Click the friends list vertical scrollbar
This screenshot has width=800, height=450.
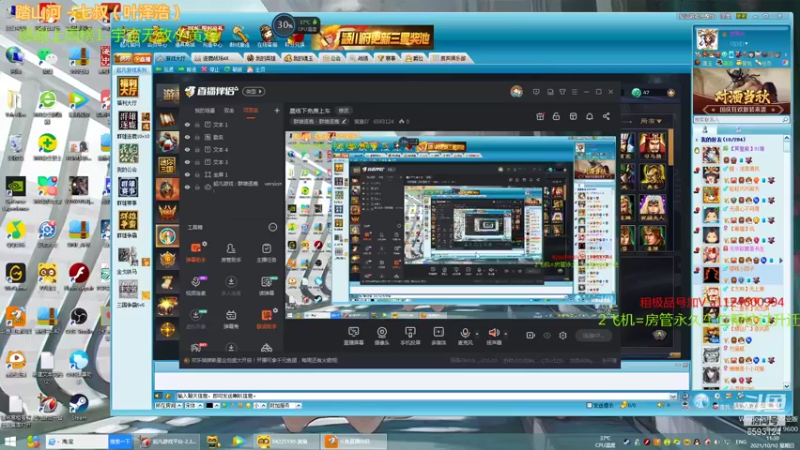pos(786,263)
